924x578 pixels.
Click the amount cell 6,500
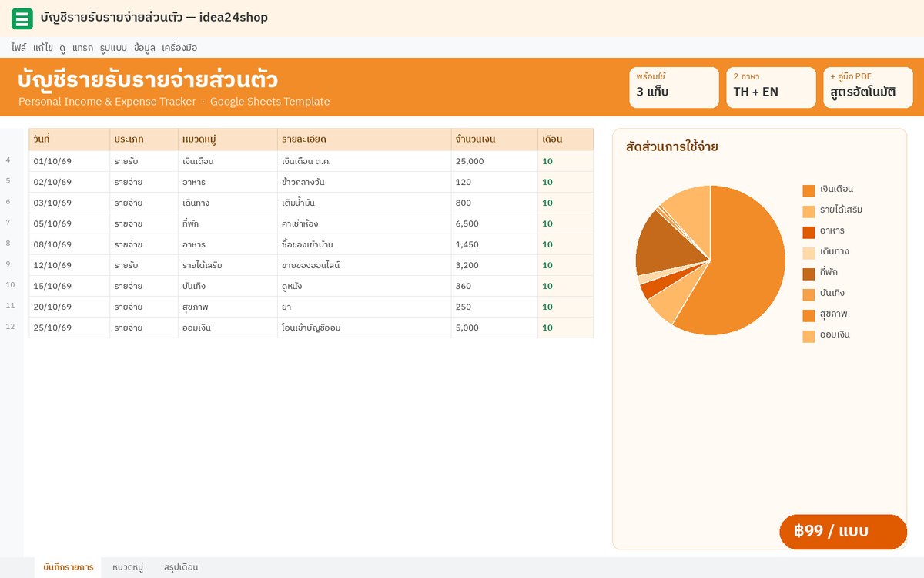coord(494,223)
